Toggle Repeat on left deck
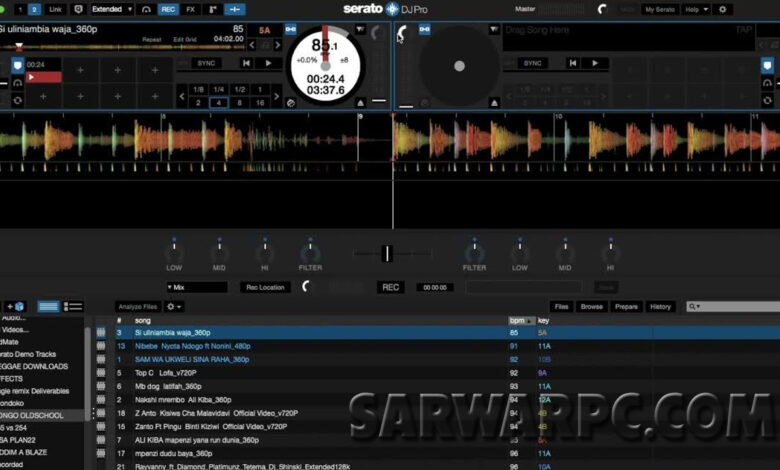This screenshot has height=470, width=780. coord(152,39)
